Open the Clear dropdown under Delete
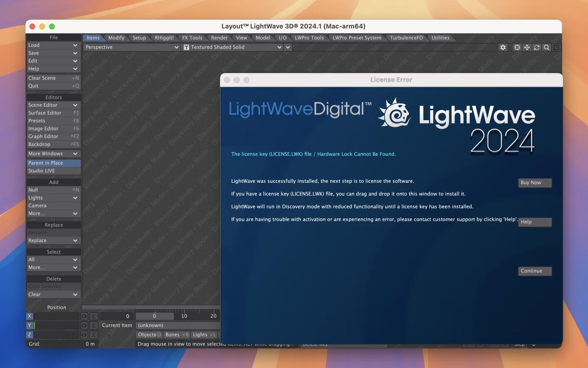Screen dimensions: 588x368 point(53,294)
